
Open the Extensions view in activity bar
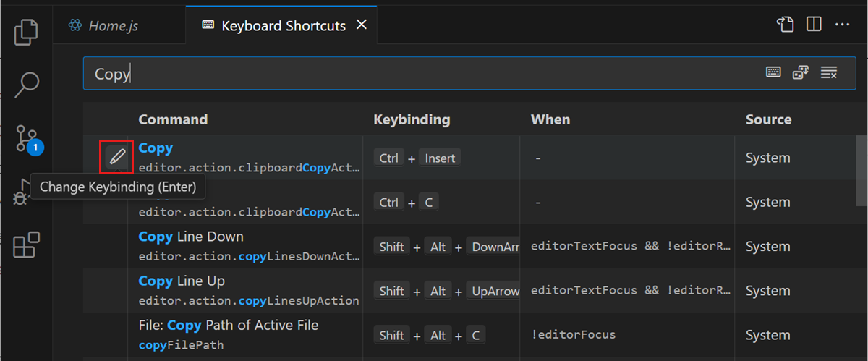click(x=26, y=245)
